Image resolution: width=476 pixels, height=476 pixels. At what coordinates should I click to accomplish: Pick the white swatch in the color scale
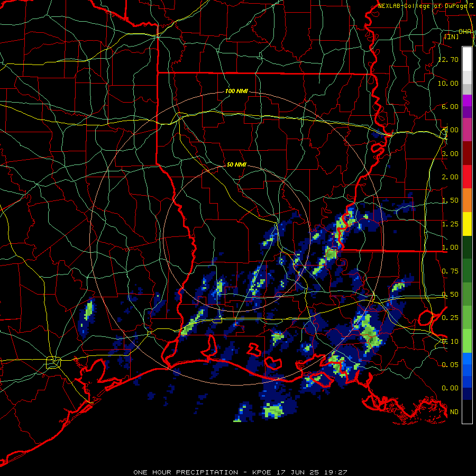pyautogui.click(x=467, y=59)
